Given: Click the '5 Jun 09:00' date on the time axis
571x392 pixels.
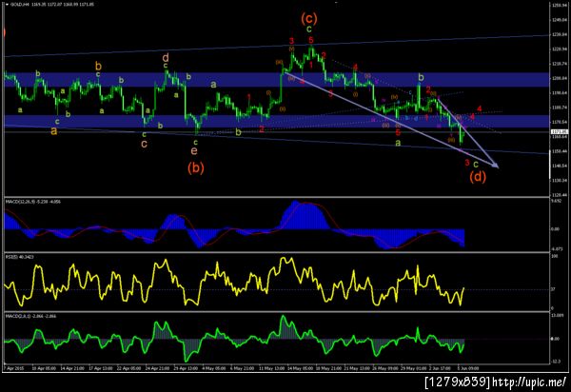Looking at the screenshot, I should tap(468, 368).
